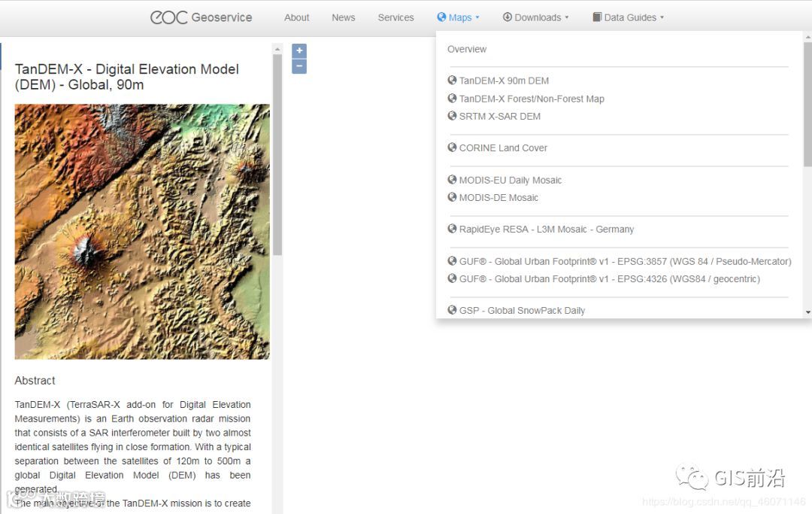Screen dimensions: 812x514
Task: Open the Services page
Action: coord(395,17)
